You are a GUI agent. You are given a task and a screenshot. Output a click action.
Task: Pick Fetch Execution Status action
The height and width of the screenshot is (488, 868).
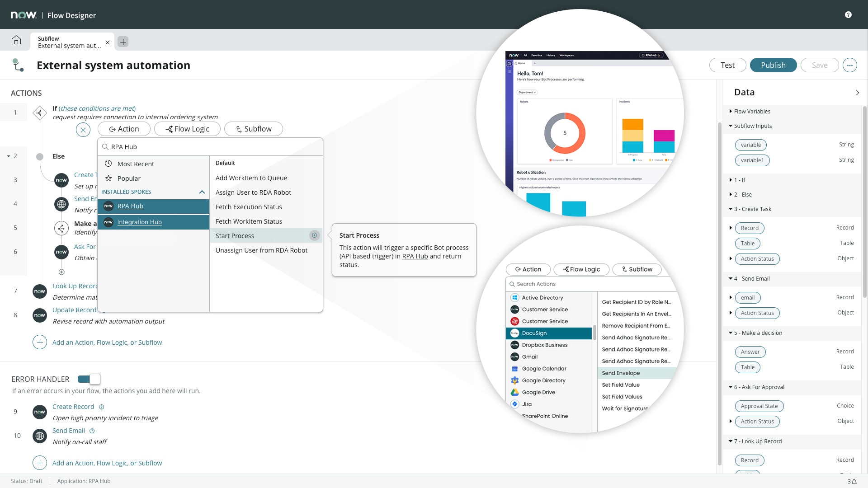(266, 206)
